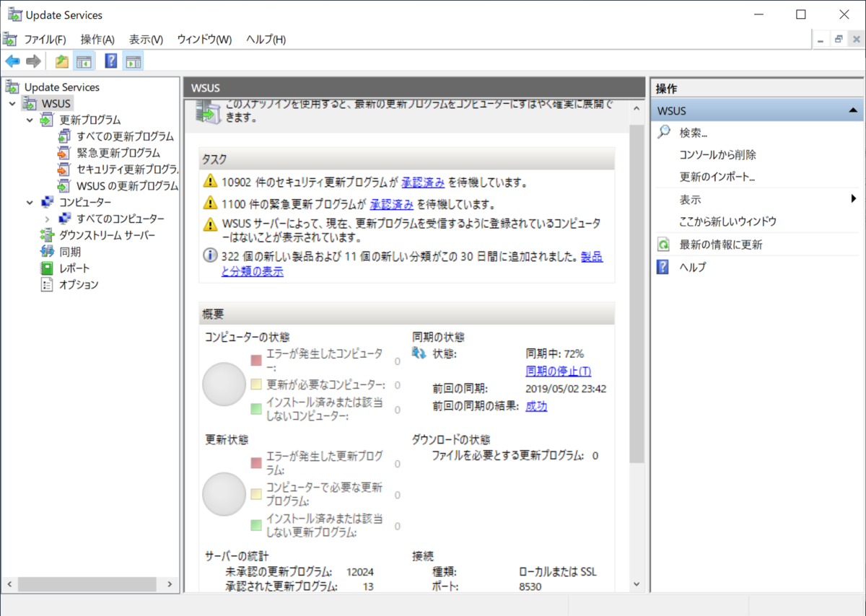Click the Back arrow toolbar icon
866x616 pixels.
pos(12,61)
